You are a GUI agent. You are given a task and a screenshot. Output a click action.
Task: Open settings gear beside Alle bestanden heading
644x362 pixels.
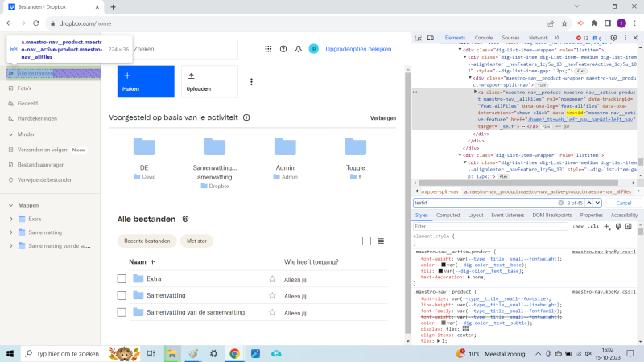186,219
